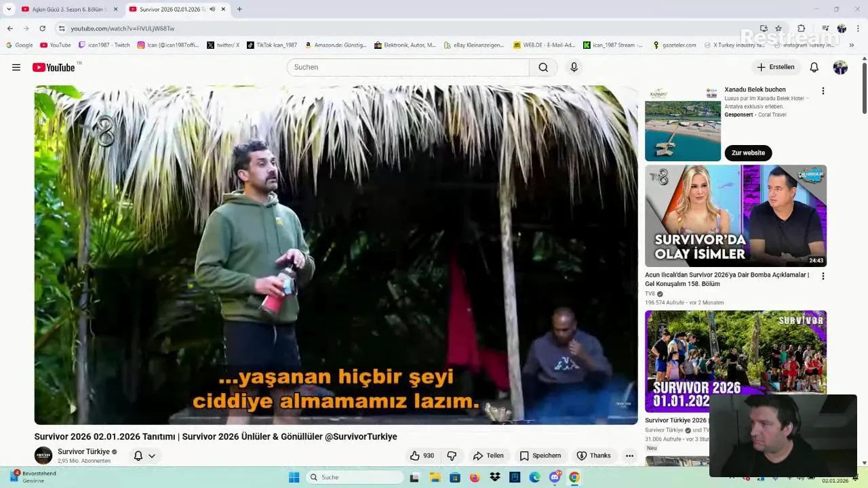Click the YouTube Suchen search field
This screenshot has width=868, height=488.
[408, 67]
